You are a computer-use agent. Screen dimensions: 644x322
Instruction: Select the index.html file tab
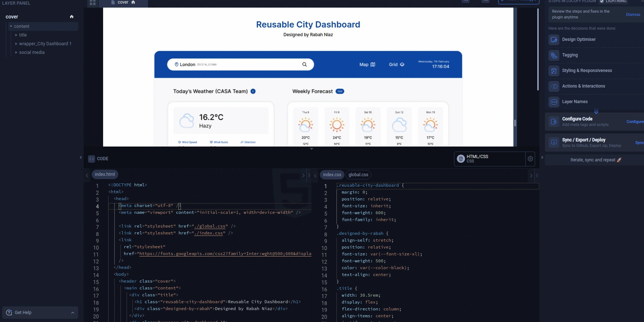coord(105,174)
